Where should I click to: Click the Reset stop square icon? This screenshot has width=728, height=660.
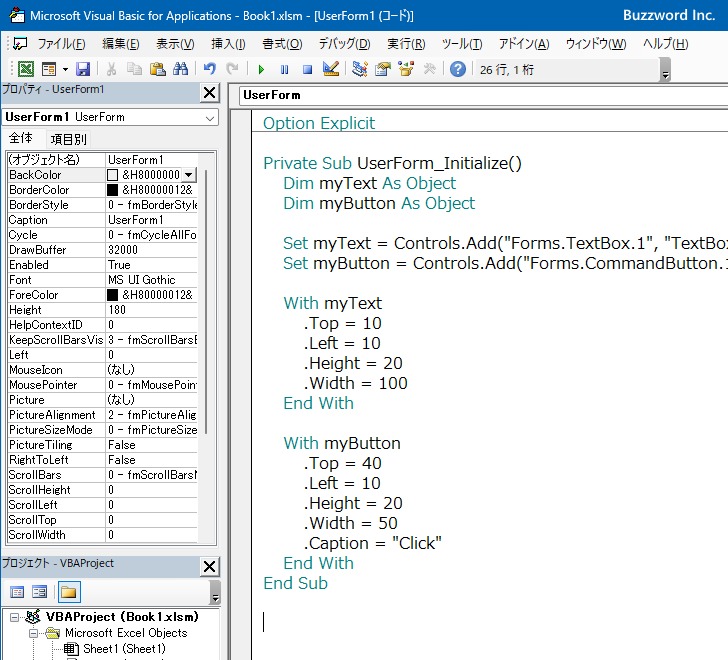pos(307,70)
